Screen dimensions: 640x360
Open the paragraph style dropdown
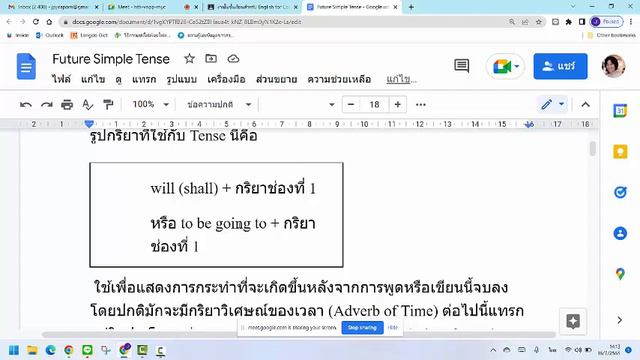pyautogui.click(x=219, y=104)
